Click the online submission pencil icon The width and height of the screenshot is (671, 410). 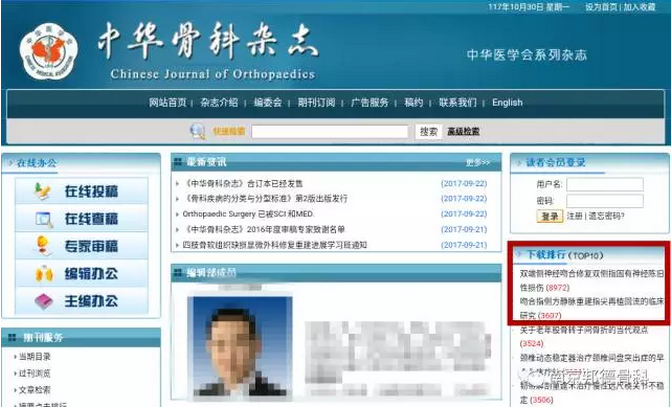(42, 191)
